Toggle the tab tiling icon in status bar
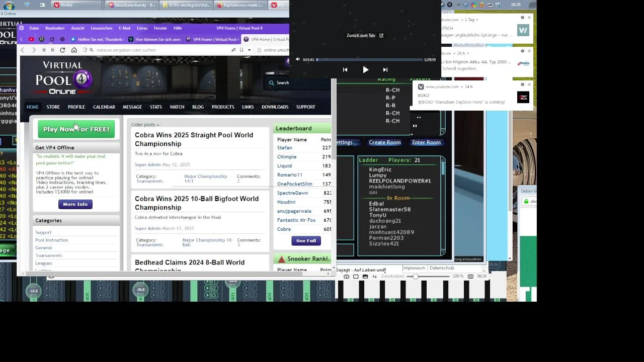644x362 pixels. [x=356, y=277]
